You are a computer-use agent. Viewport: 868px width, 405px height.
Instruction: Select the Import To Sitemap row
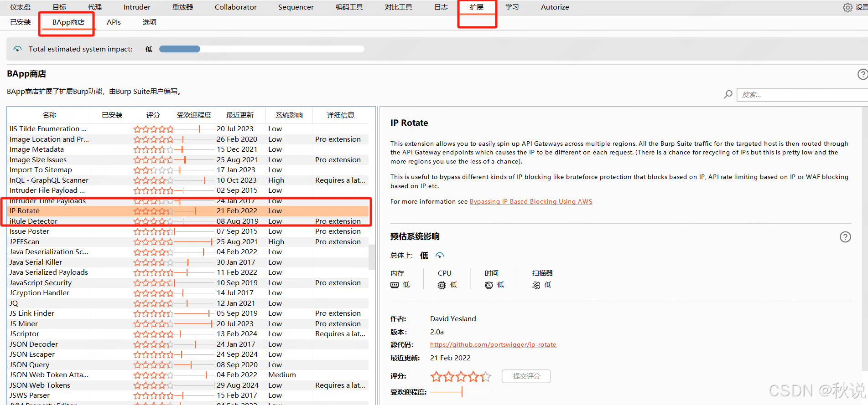pyautogui.click(x=188, y=170)
